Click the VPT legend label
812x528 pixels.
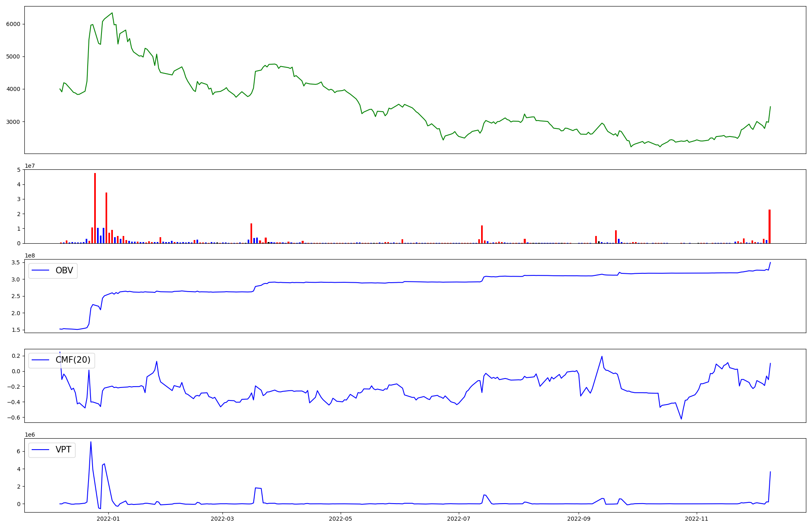point(63,450)
